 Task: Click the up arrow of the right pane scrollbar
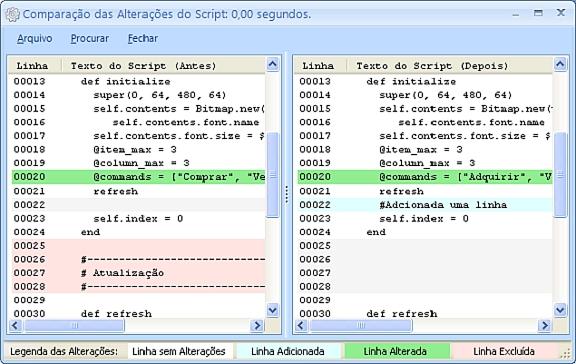560,65
